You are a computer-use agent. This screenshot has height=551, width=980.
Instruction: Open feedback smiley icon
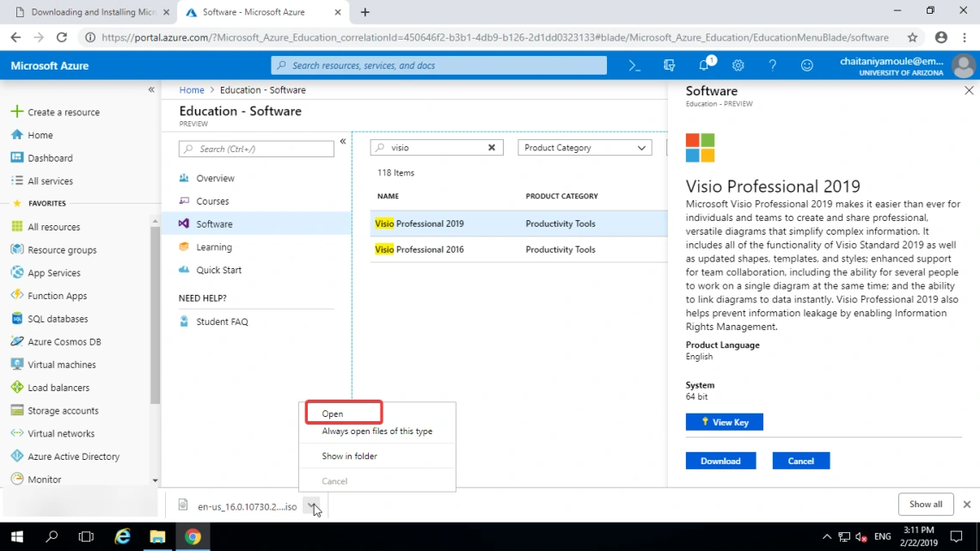coord(807,65)
